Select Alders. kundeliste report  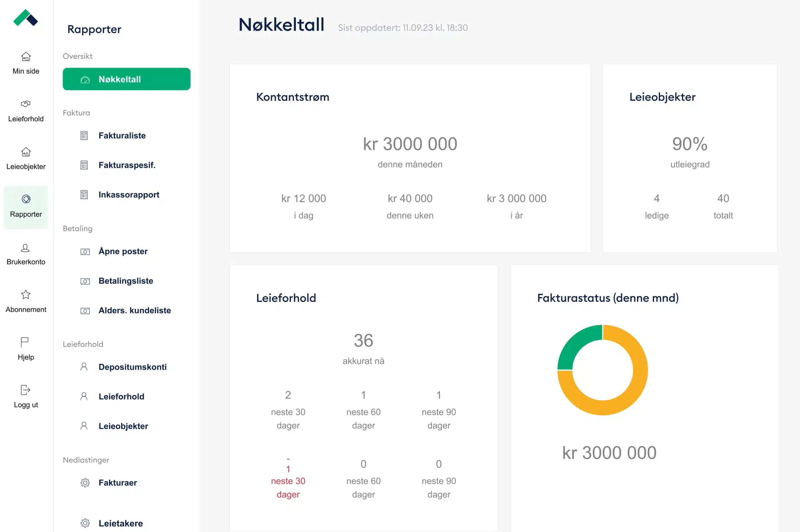click(x=134, y=310)
